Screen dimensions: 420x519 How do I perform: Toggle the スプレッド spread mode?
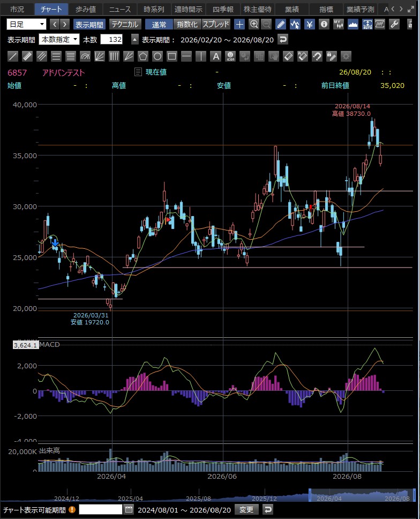pyautogui.click(x=215, y=25)
